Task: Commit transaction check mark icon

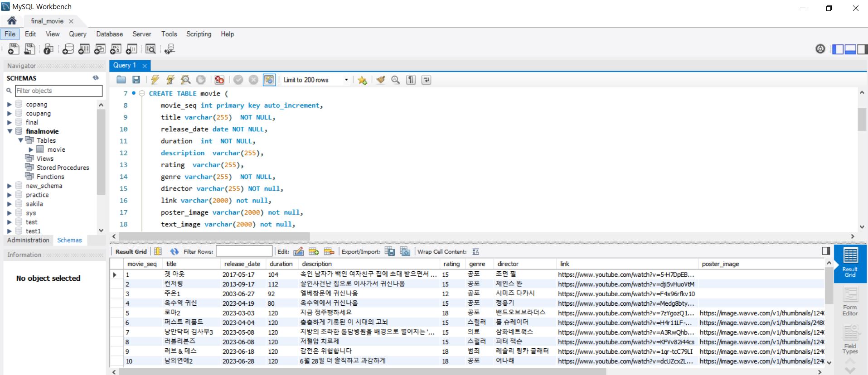Action: (238, 80)
